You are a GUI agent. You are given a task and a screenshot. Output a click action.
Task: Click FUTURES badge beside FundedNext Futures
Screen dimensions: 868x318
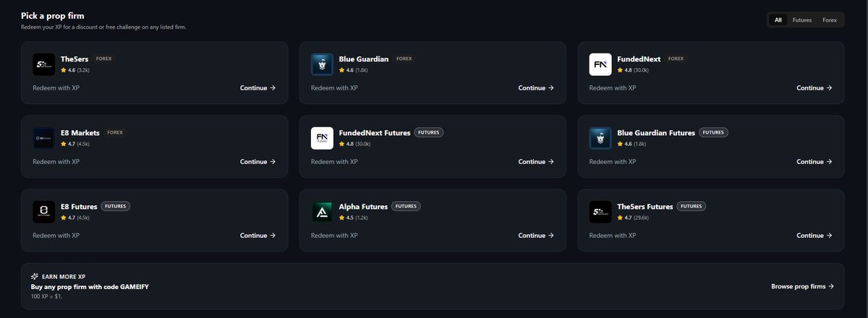[429, 132]
